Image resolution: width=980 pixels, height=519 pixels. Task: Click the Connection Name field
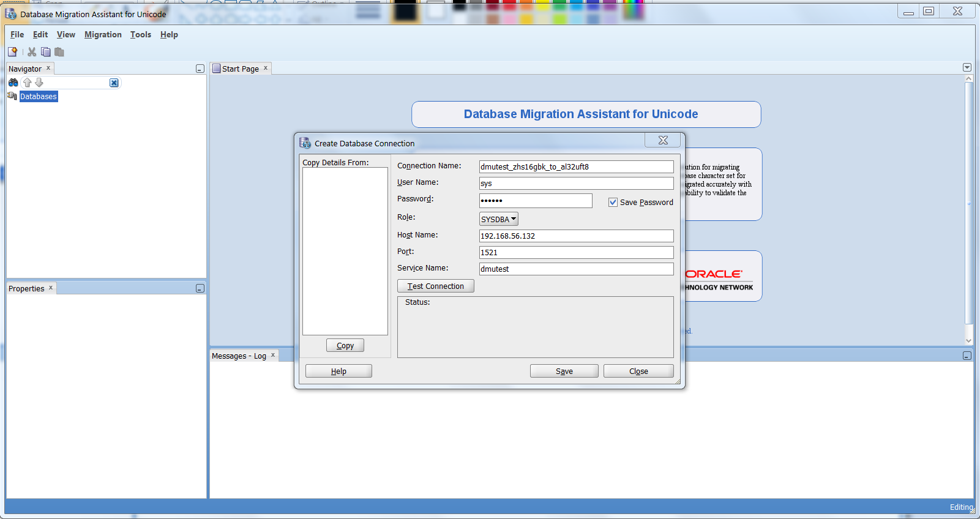tap(576, 166)
